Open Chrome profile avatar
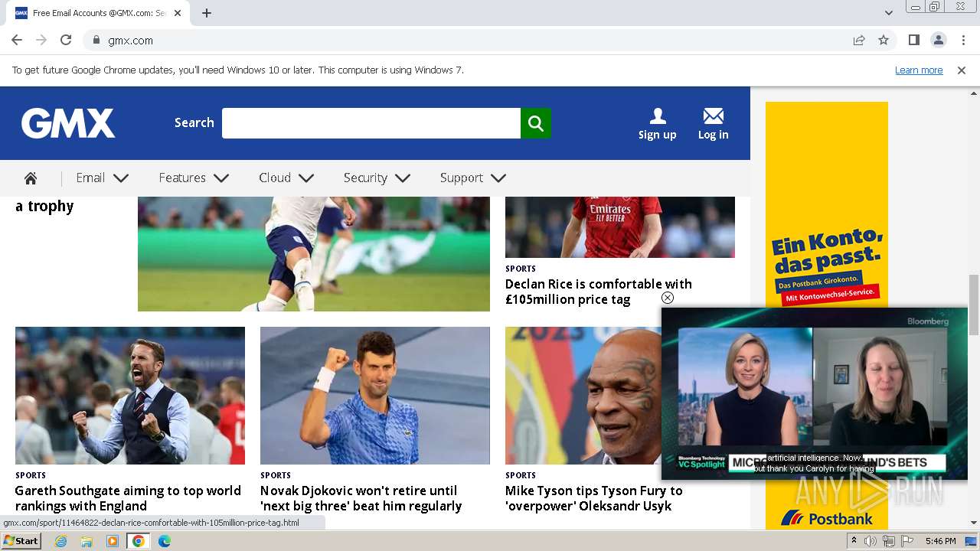980x551 pixels. (938, 41)
